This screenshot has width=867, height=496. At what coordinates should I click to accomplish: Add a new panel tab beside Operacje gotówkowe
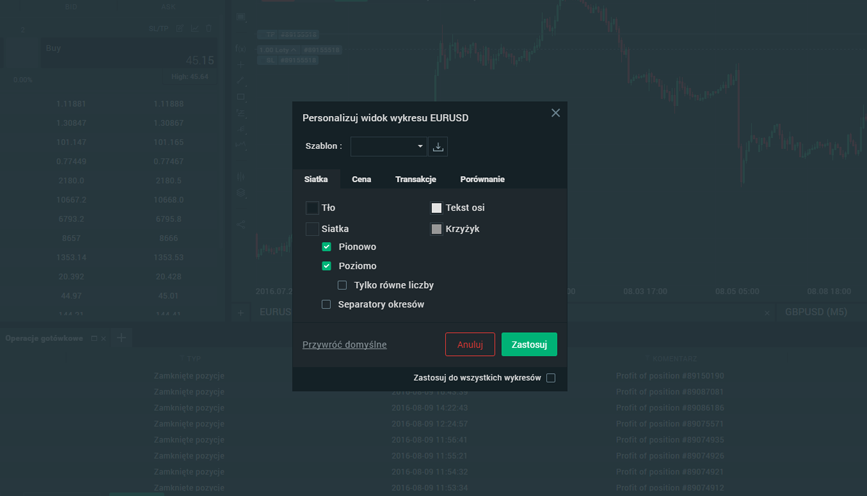click(x=122, y=338)
